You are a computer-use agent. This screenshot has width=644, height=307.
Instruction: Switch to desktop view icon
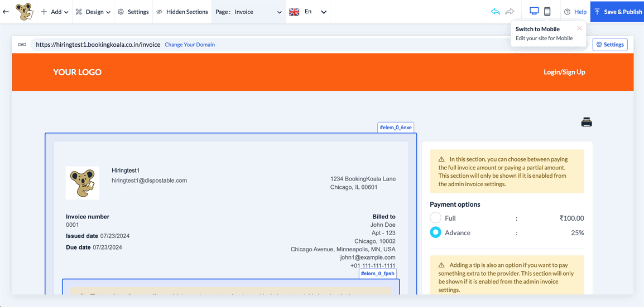[x=534, y=12]
